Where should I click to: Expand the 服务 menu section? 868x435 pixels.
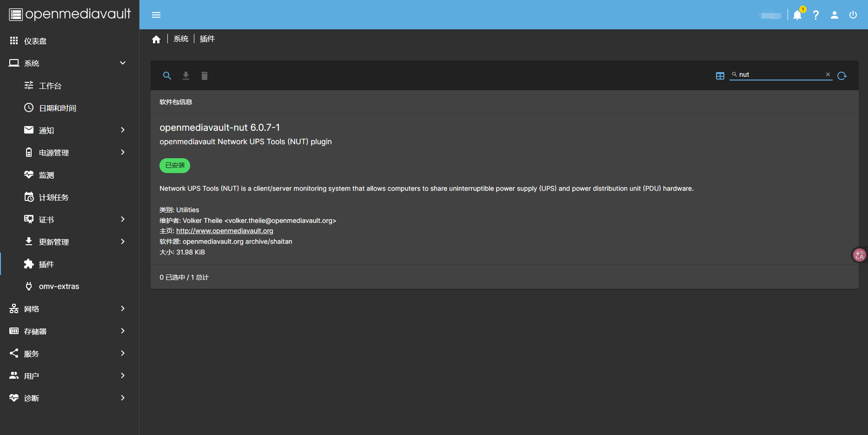70,354
